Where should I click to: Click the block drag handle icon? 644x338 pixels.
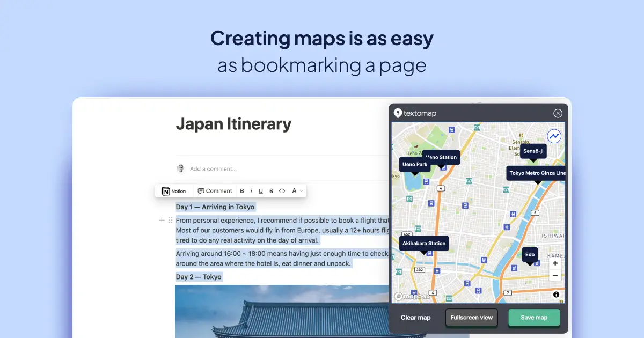pyautogui.click(x=171, y=220)
